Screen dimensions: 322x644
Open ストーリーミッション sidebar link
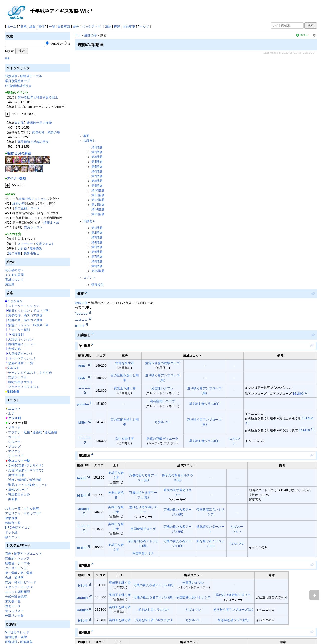click(24, 306)
